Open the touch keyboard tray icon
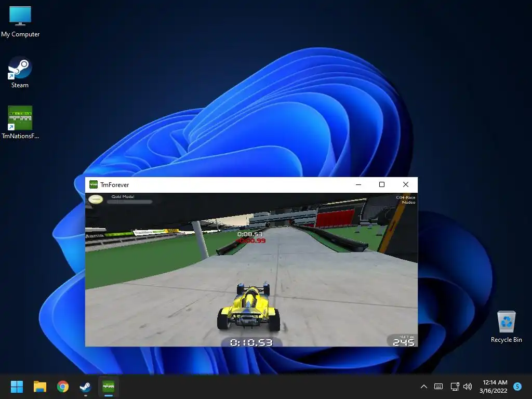This screenshot has height=399, width=532. [x=438, y=387]
